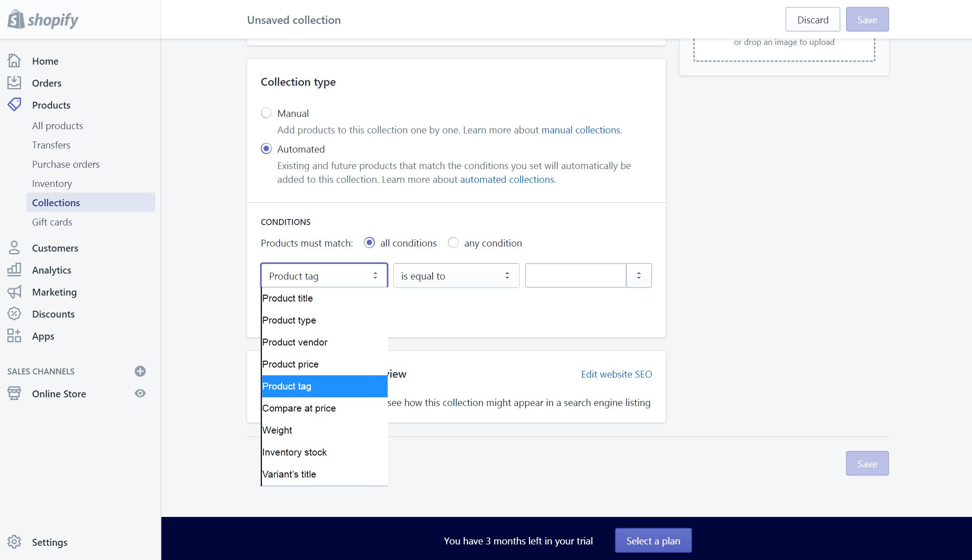The height and width of the screenshot is (560, 972).
Task: Choose all conditions radio button
Action: [369, 243]
